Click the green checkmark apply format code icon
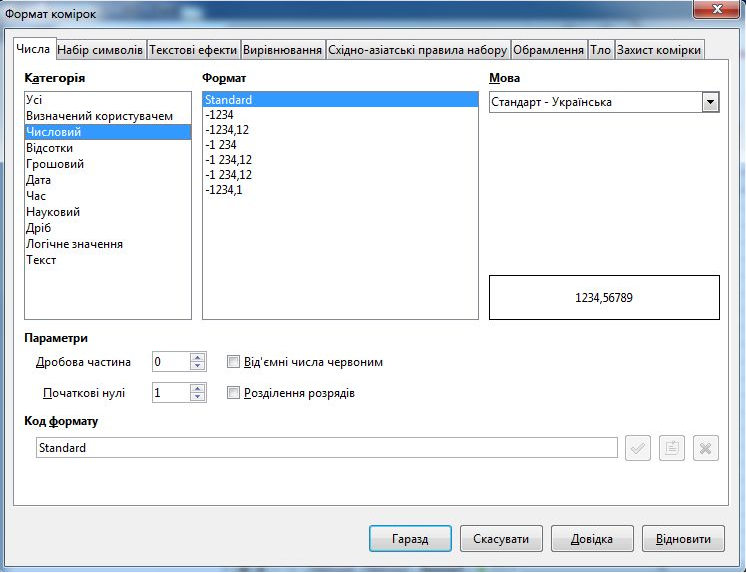 (x=637, y=449)
